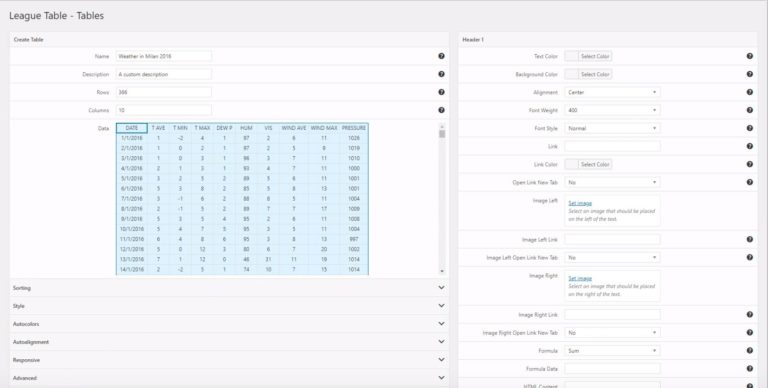Select the DATE header cell
The image size is (768, 388).
point(132,128)
